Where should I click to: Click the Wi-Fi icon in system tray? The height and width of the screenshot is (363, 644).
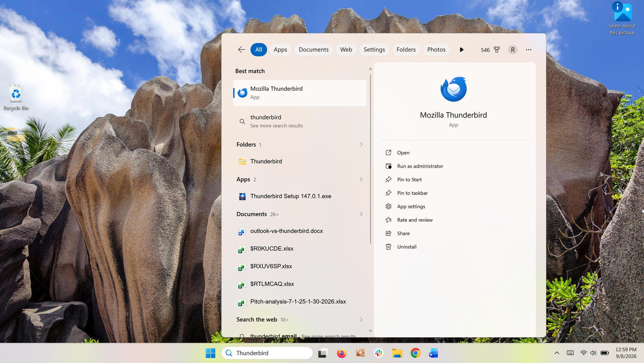(584, 353)
